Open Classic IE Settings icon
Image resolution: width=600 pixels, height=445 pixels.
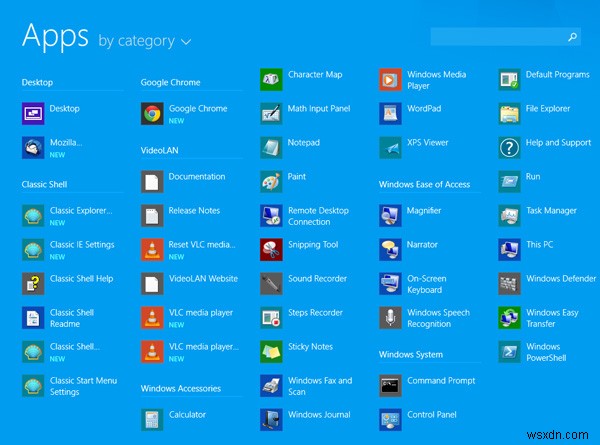33,250
